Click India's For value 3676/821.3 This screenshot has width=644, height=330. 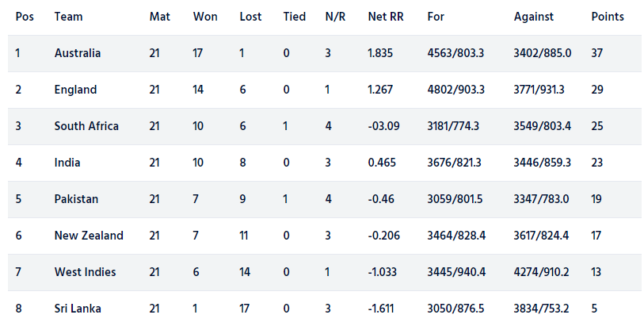pyautogui.click(x=454, y=163)
